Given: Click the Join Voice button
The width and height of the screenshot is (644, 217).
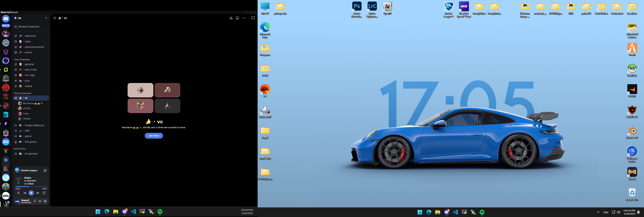Looking at the screenshot, I should (154, 136).
